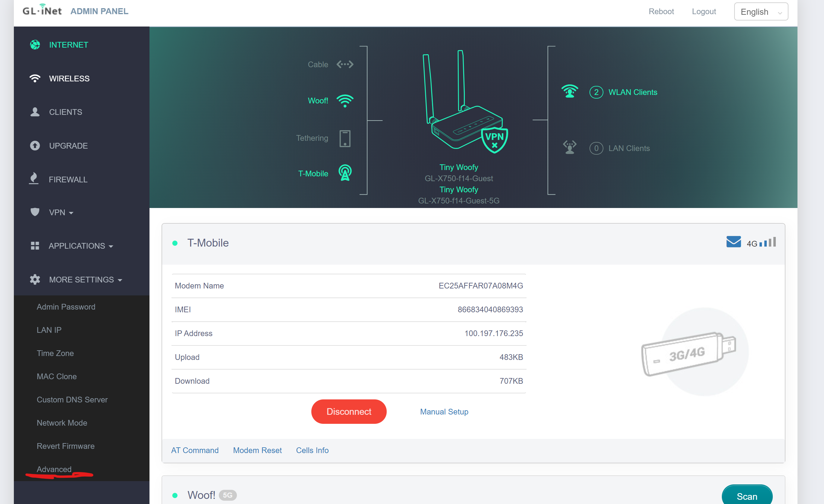
Task: Click modem name EC25AFFAR07A08M4G
Action: pyautogui.click(x=480, y=286)
